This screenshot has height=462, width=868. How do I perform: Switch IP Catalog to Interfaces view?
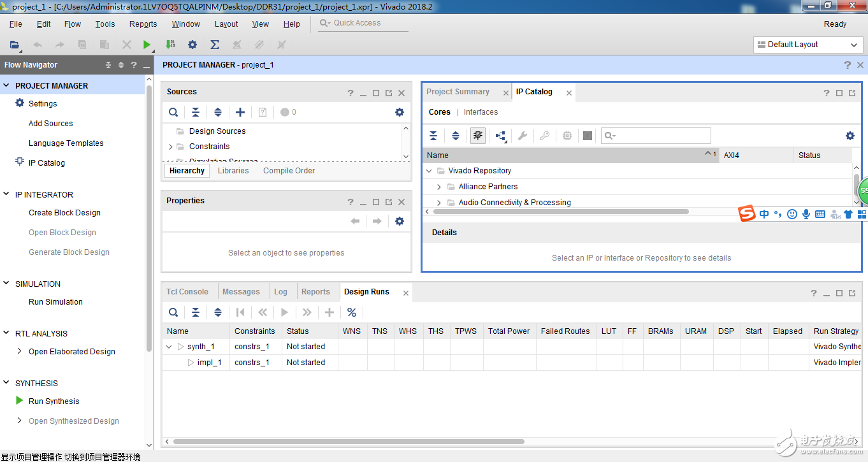[x=481, y=112]
